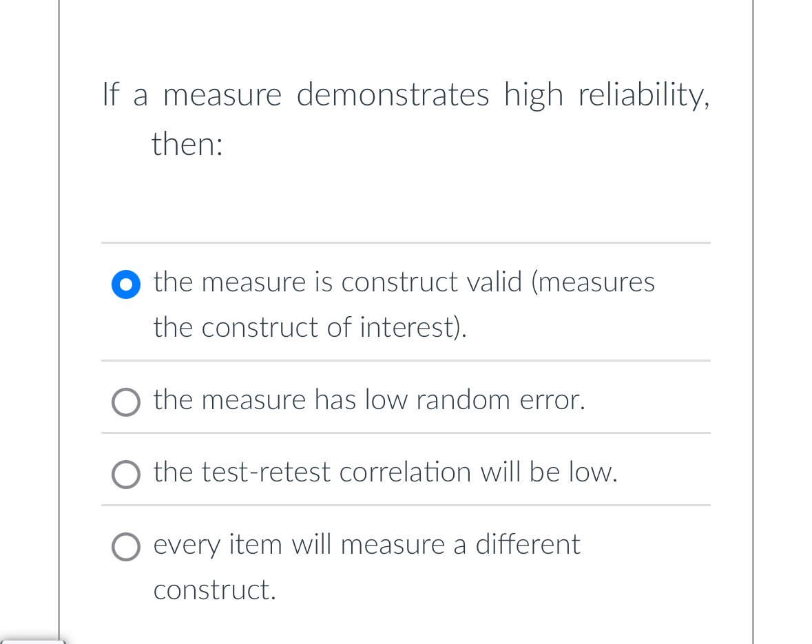The height and width of the screenshot is (644, 812).
Task: Click the text 'the measure is construct valid'
Action: tap(337, 282)
